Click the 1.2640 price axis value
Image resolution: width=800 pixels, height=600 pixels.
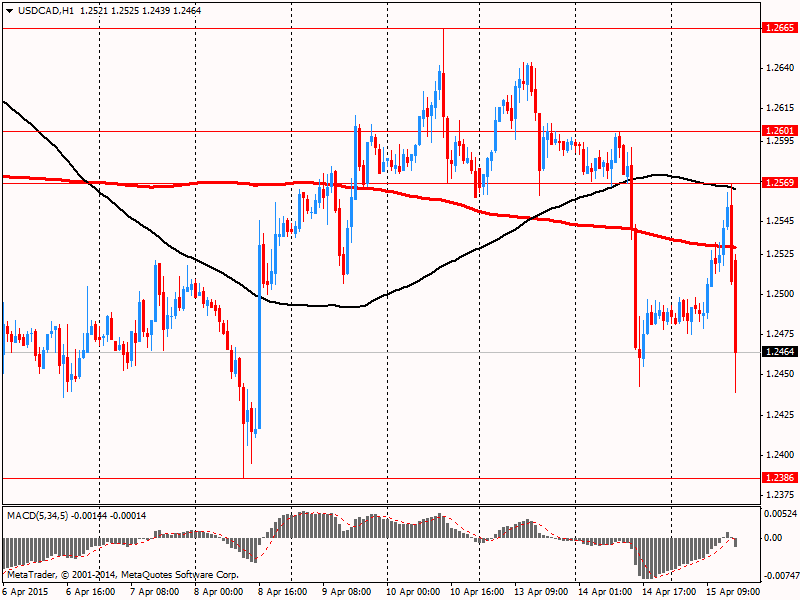pyautogui.click(x=780, y=68)
